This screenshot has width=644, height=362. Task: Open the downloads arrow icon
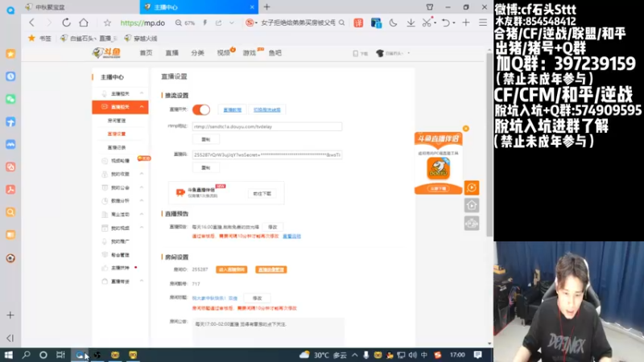[411, 23]
